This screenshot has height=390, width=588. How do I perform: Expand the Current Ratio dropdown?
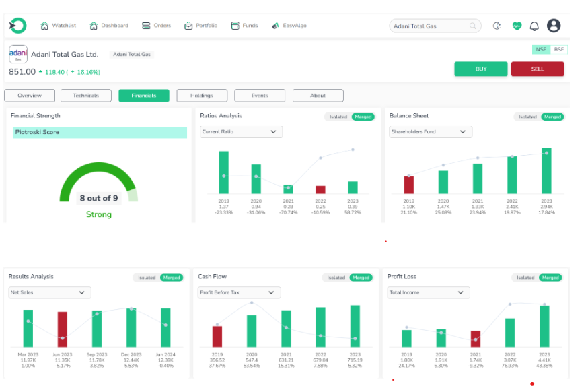[241, 132]
